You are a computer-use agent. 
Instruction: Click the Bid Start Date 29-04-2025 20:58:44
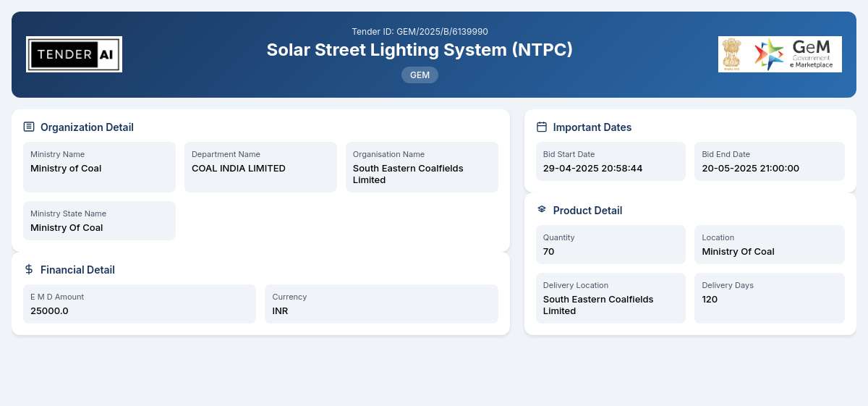tap(593, 169)
